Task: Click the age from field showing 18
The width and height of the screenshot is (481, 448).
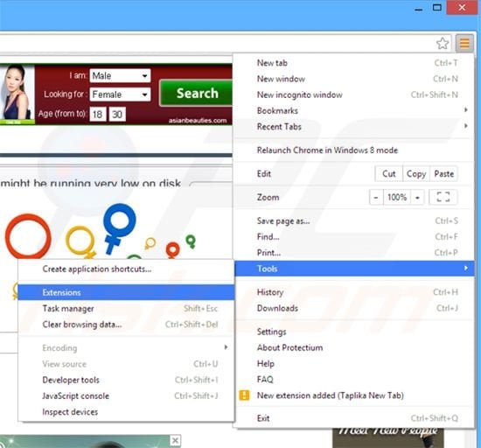Action: click(98, 114)
